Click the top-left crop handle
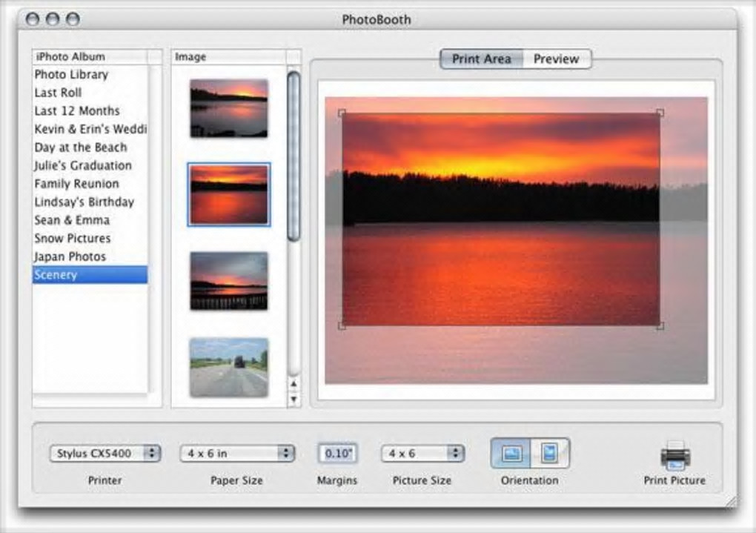The width and height of the screenshot is (756, 533). point(342,113)
